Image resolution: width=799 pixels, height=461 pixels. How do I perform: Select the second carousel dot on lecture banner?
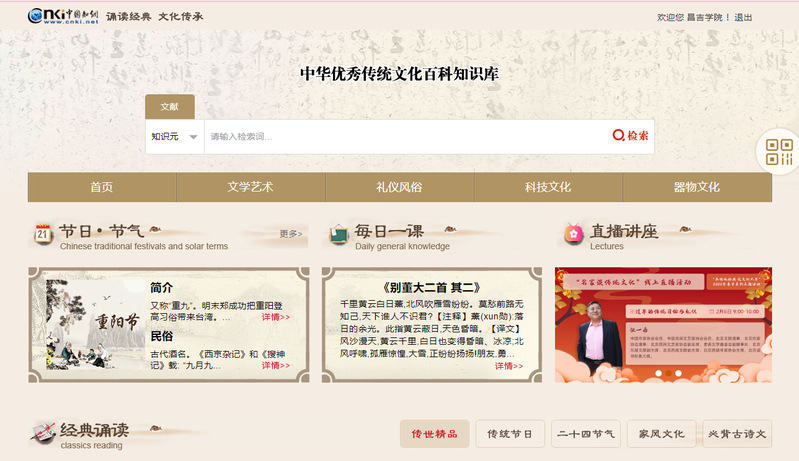pos(669,373)
